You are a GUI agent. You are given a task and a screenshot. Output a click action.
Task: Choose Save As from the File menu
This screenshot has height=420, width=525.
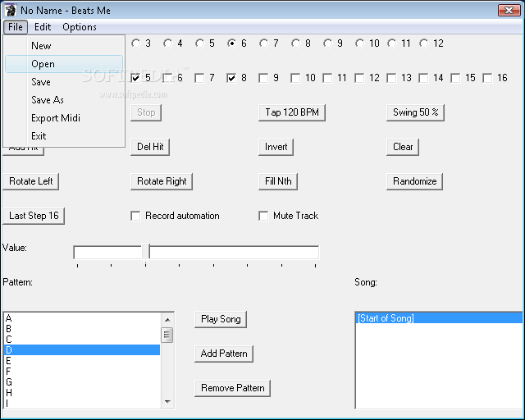point(64,100)
